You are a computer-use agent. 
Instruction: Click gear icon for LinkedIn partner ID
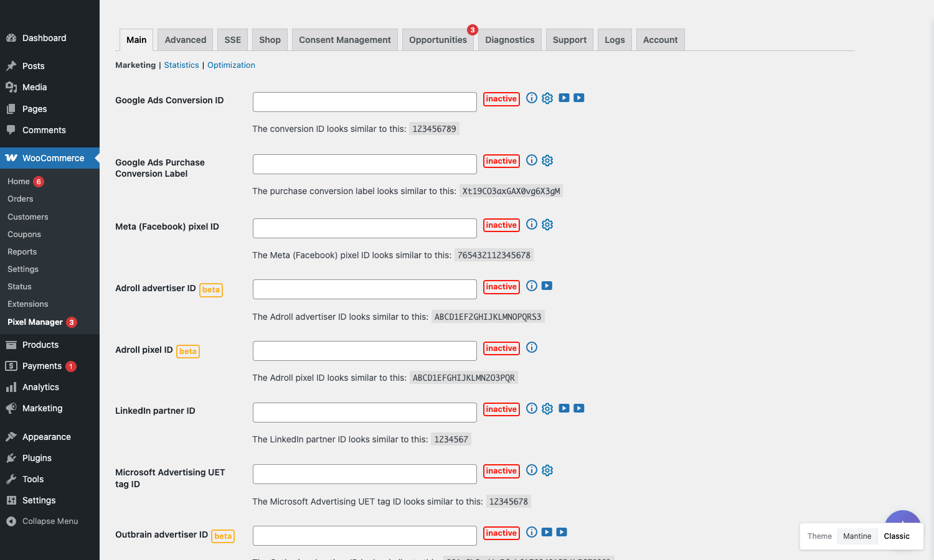[x=547, y=409]
